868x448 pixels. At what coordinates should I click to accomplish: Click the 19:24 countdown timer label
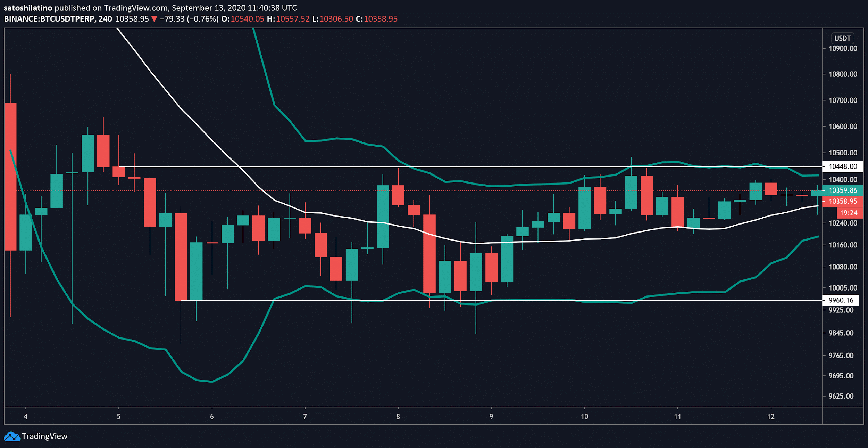pos(849,213)
